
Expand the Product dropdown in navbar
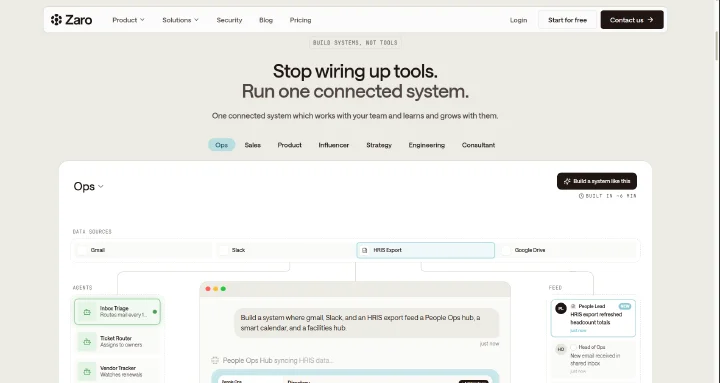pos(129,20)
